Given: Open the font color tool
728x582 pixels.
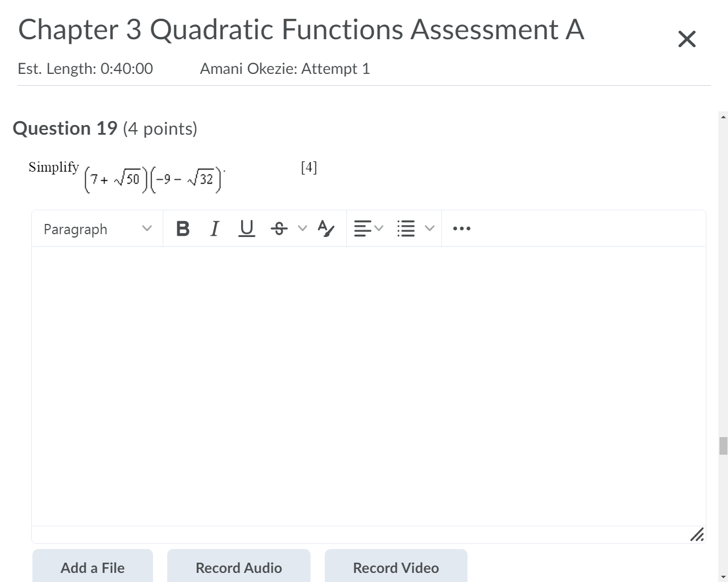Looking at the screenshot, I should (x=325, y=228).
